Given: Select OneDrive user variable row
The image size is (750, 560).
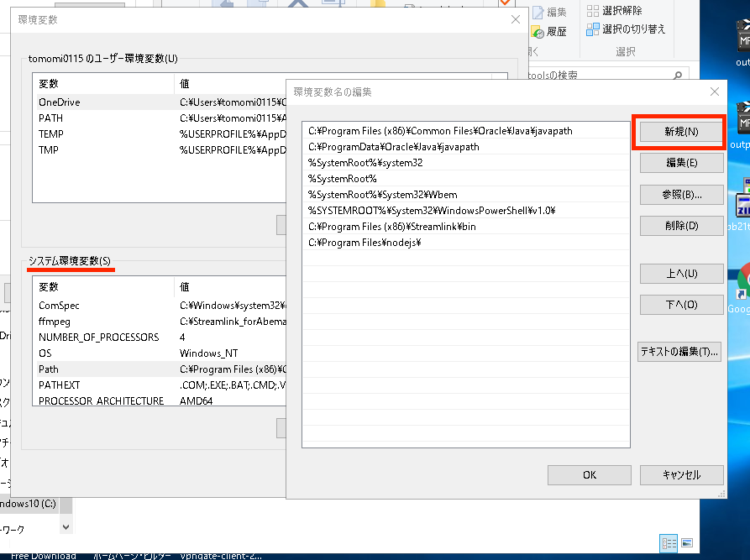Looking at the screenshot, I should click(x=160, y=102).
